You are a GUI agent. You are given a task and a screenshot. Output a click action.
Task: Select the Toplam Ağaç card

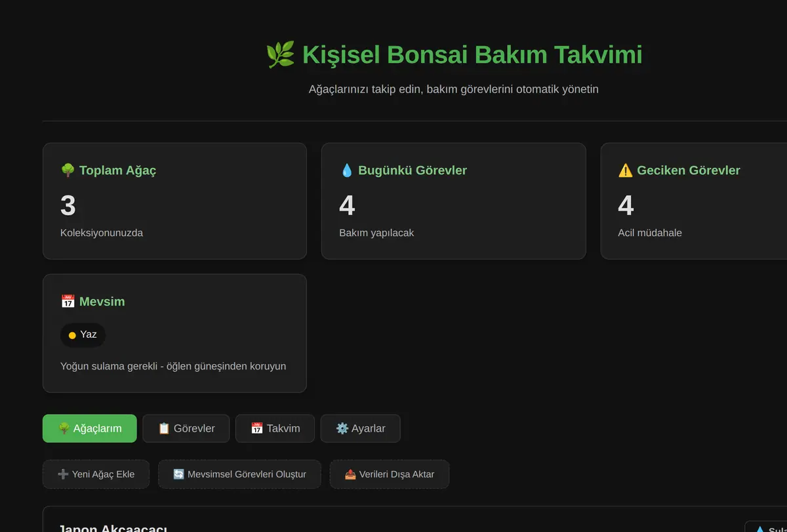point(174,201)
